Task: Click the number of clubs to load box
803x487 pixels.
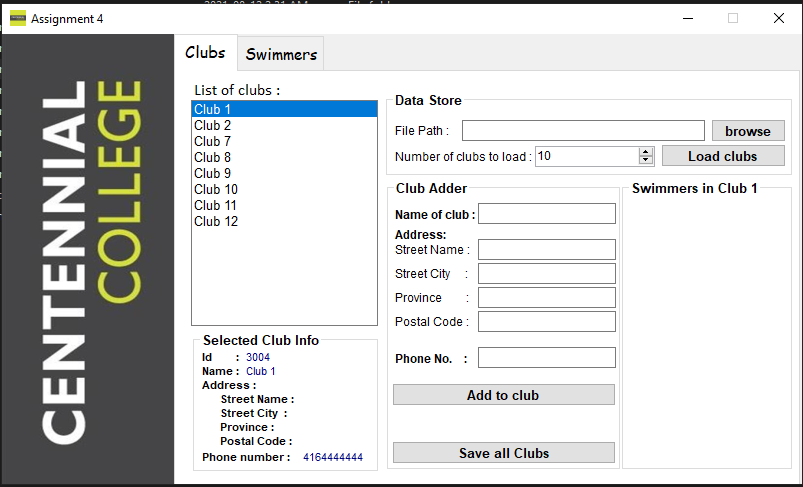Action: pos(587,156)
